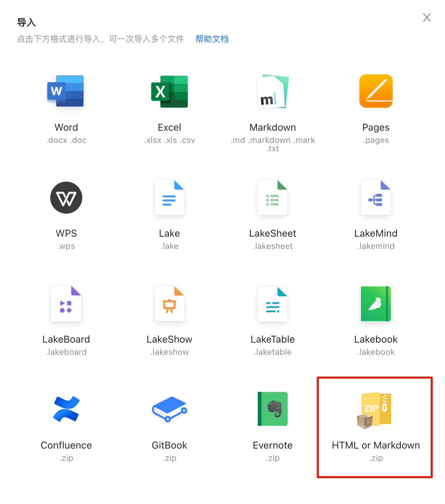Screen dimensions: 445x504
Task: Click the .md .markdown .mark extension text
Action: point(273,140)
